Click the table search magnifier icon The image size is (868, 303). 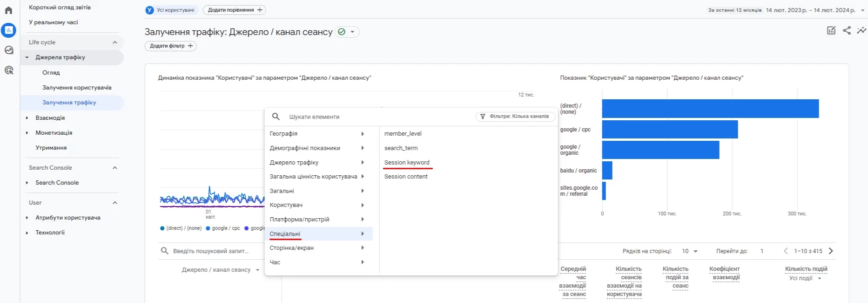(164, 251)
